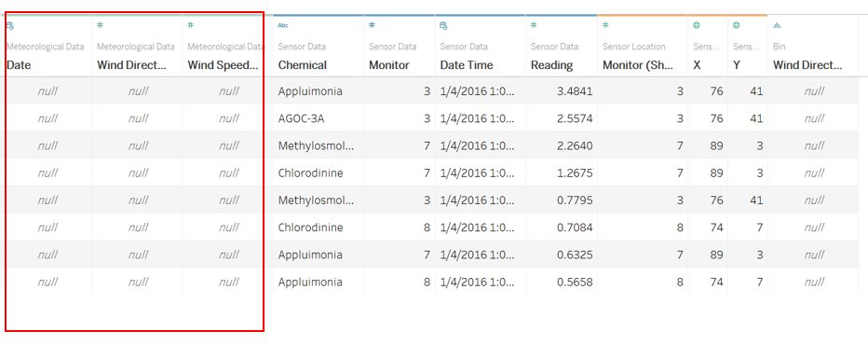
Task: Click the Y value 41 in the 3.4841 row
Action: coord(756,91)
